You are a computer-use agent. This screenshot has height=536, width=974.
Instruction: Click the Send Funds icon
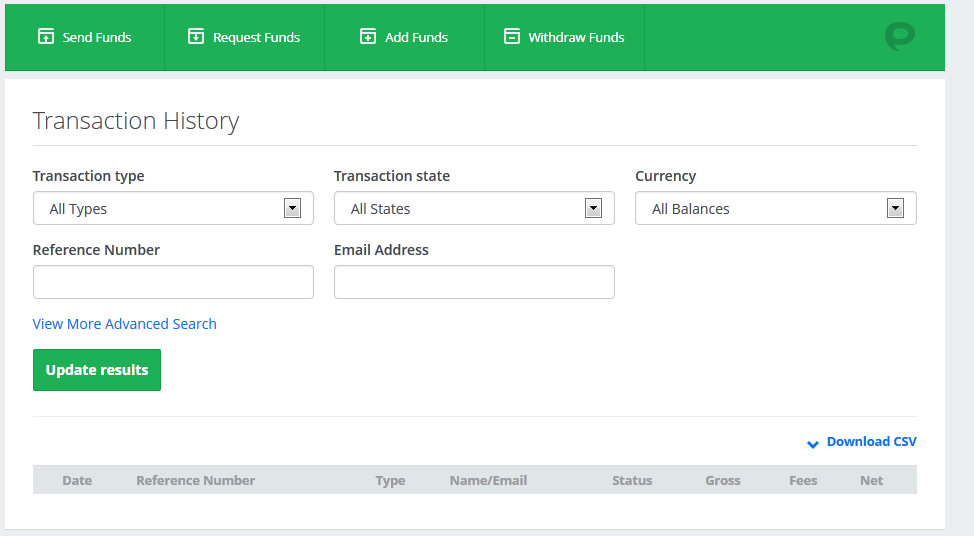pyautogui.click(x=46, y=37)
